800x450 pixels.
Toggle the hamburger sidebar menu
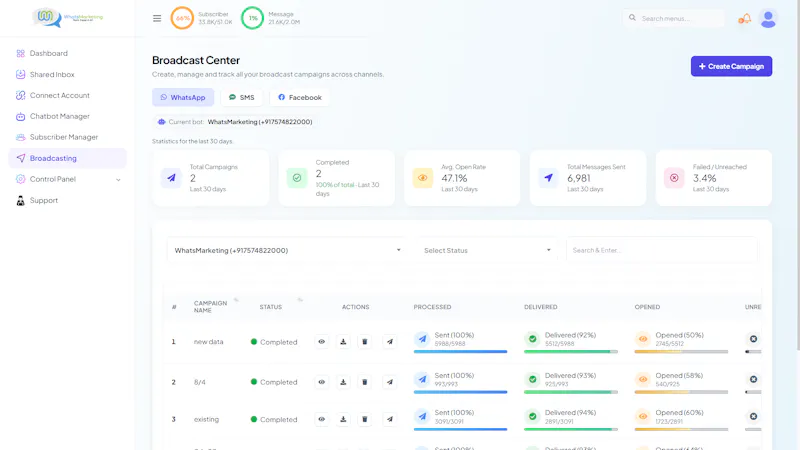[x=157, y=18]
